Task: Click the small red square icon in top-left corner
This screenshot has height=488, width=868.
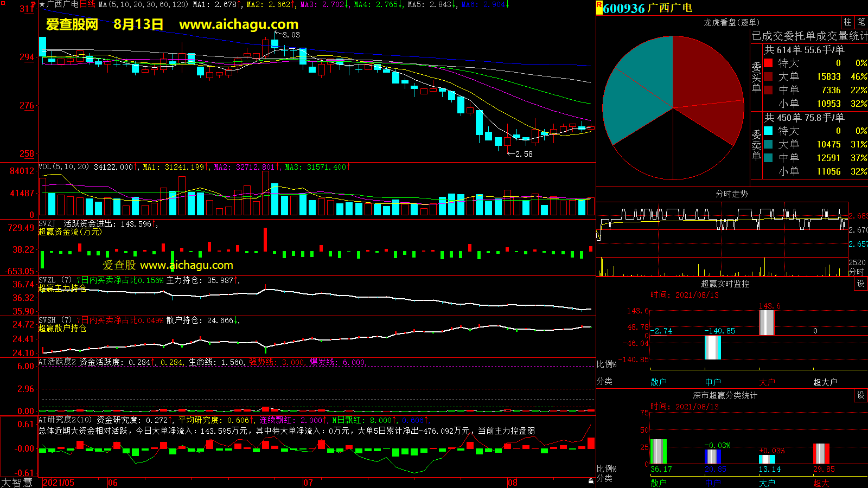Action: (x=3, y=3)
